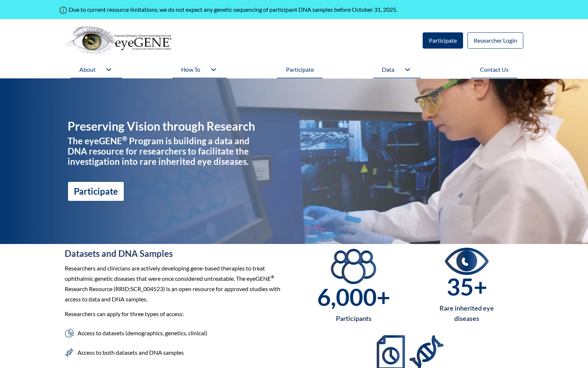Expand the How To menu chevron
Viewport: 588px width, 368px height.
tap(214, 70)
